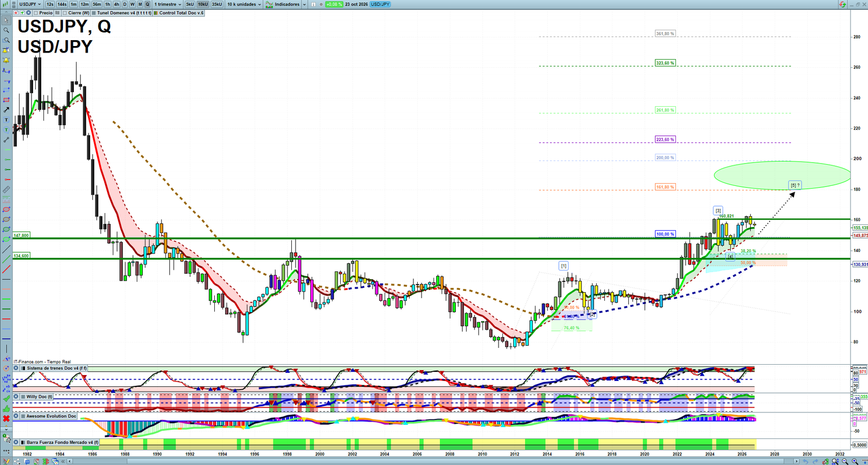
Task: Toggle the Cierre (W) checkbox
Action: (x=65, y=13)
